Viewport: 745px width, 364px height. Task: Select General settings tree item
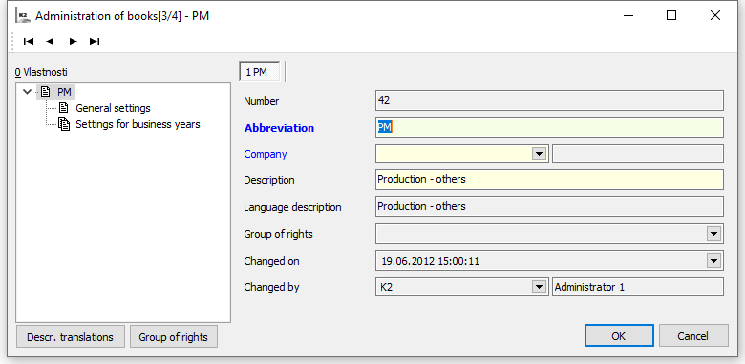tap(113, 108)
